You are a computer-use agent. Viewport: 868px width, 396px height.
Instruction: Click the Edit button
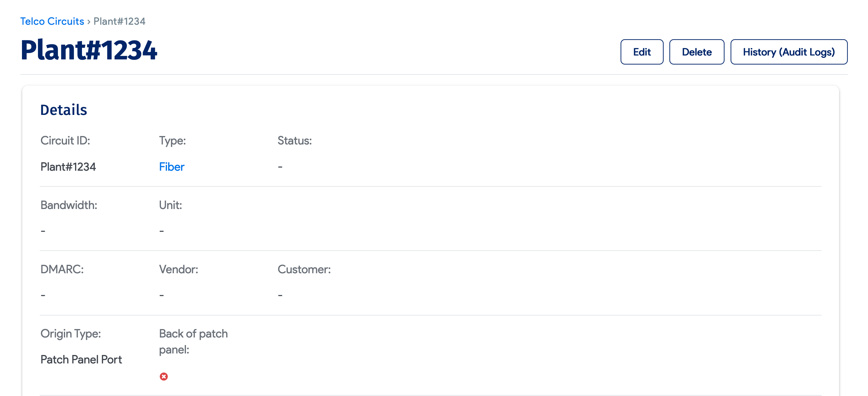tap(642, 52)
